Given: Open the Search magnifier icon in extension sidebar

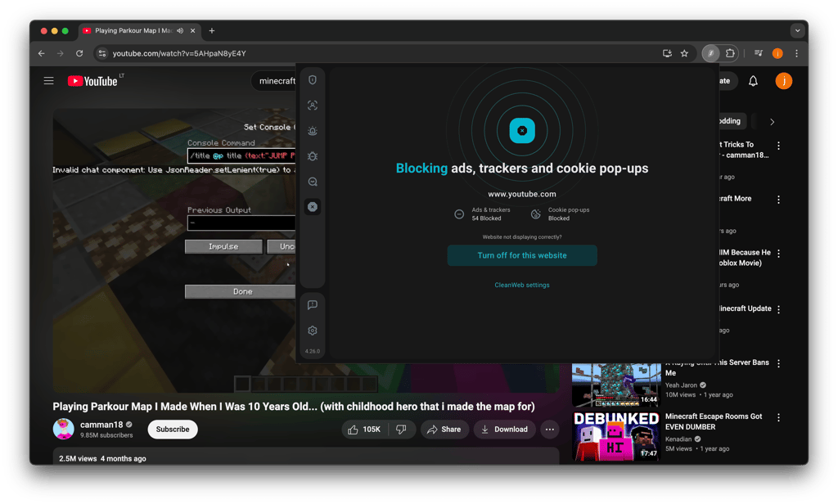Looking at the screenshot, I should (313, 182).
